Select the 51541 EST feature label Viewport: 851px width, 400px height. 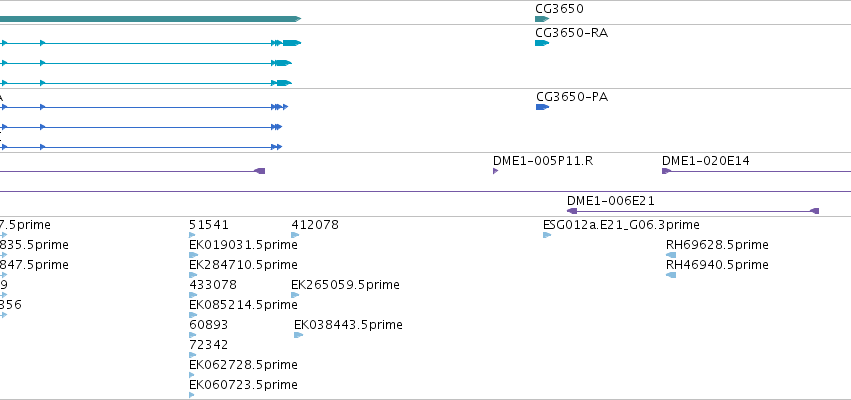click(x=209, y=225)
